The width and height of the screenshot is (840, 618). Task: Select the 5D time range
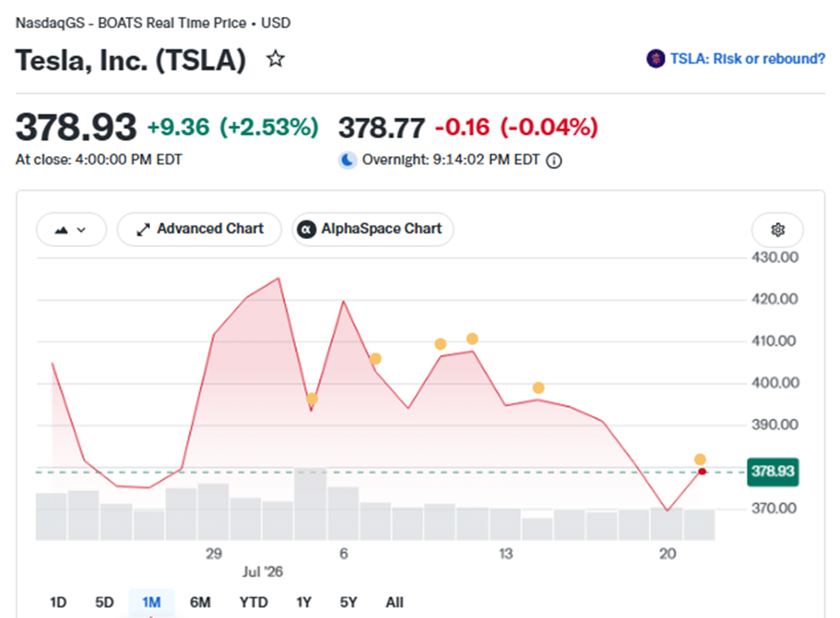pyautogui.click(x=104, y=603)
